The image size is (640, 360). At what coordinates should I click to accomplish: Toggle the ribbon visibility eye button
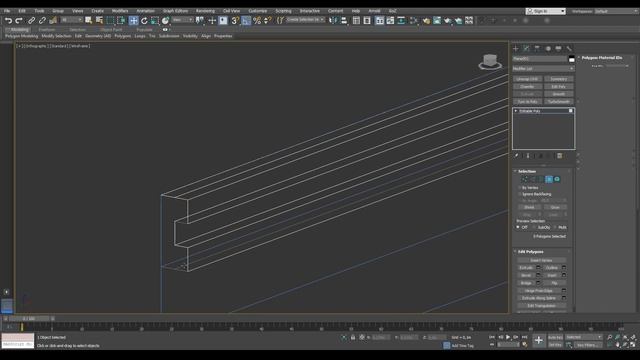tap(165, 30)
